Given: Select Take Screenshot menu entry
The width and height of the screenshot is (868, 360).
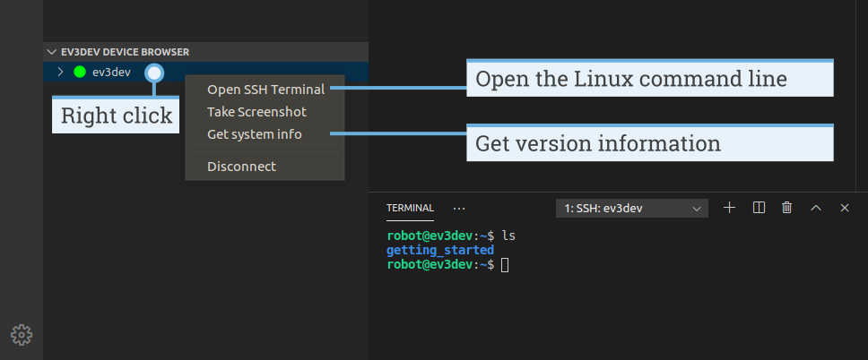Looking at the screenshot, I should [256, 112].
